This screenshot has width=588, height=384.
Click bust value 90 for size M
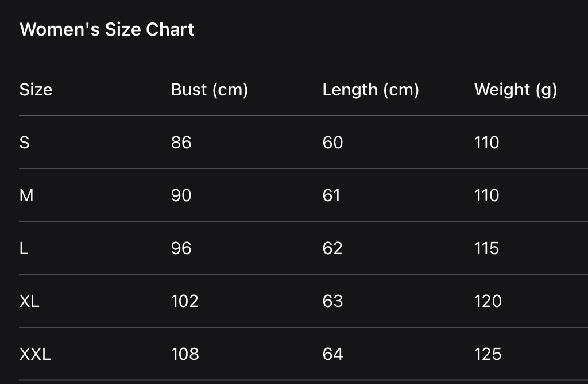tap(181, 195)
